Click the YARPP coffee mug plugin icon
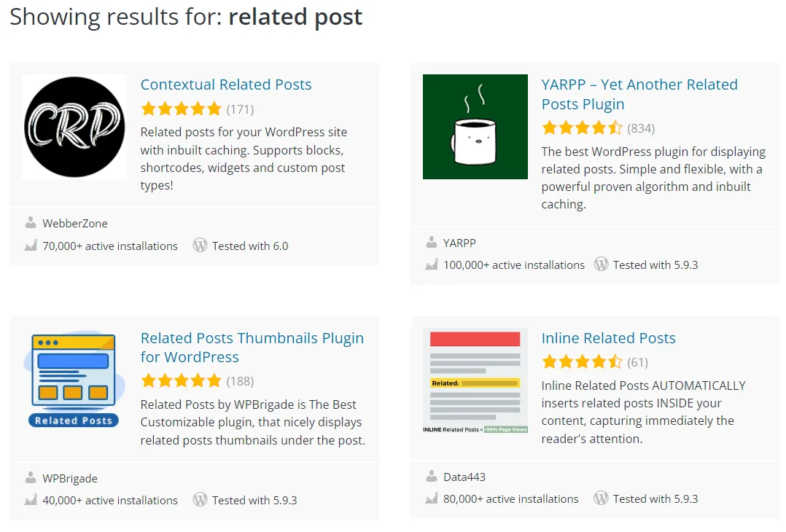Image resolution: width=786 pixels, height=532 pixels. (x=475, y=127)
